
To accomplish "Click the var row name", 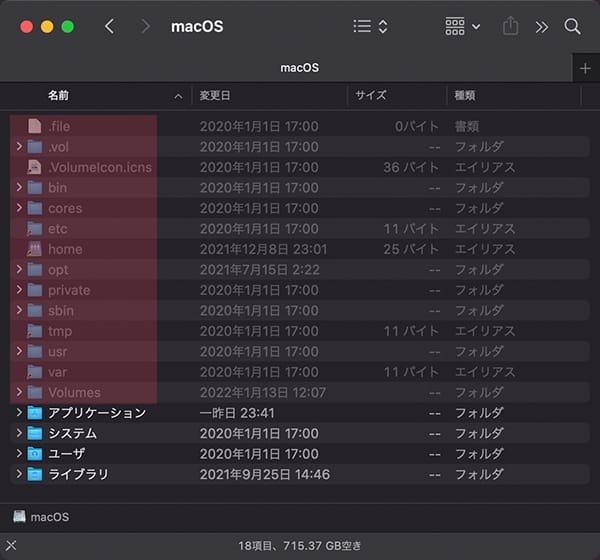I will pos(57,372).
